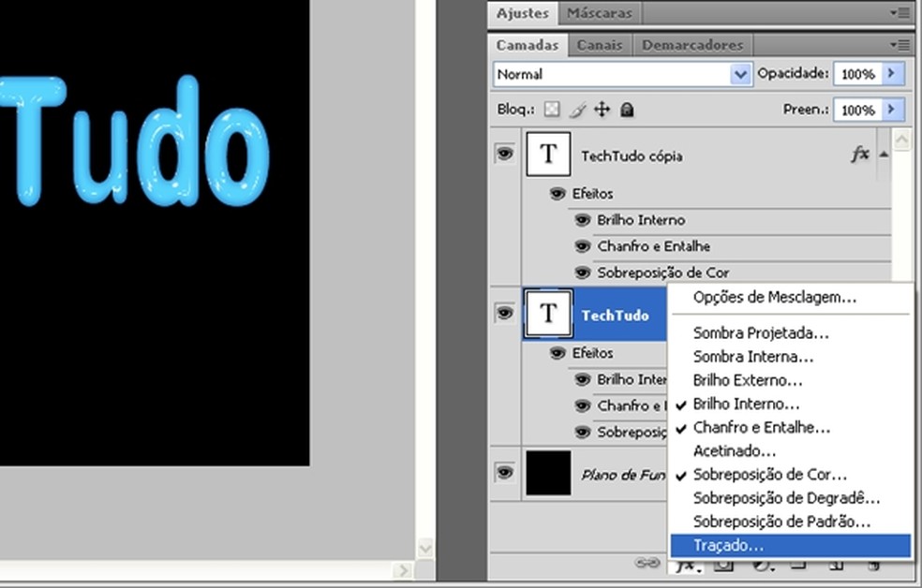
Task: Open the Ajustes panel options menu icon
Action: pyautogui.click(x=900, y=13)
